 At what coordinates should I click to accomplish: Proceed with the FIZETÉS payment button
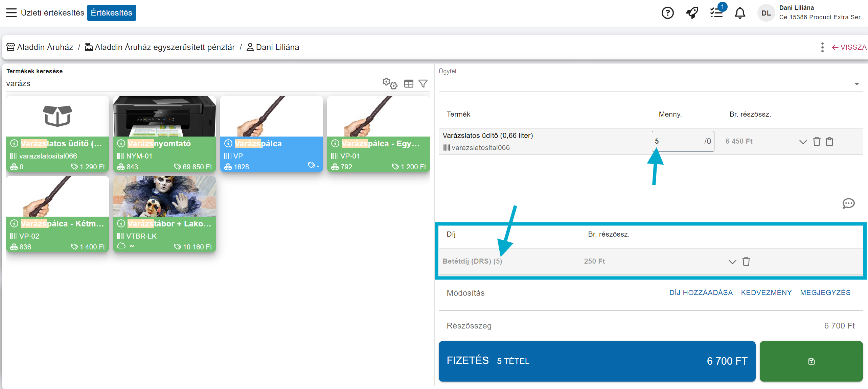point(597,361)
